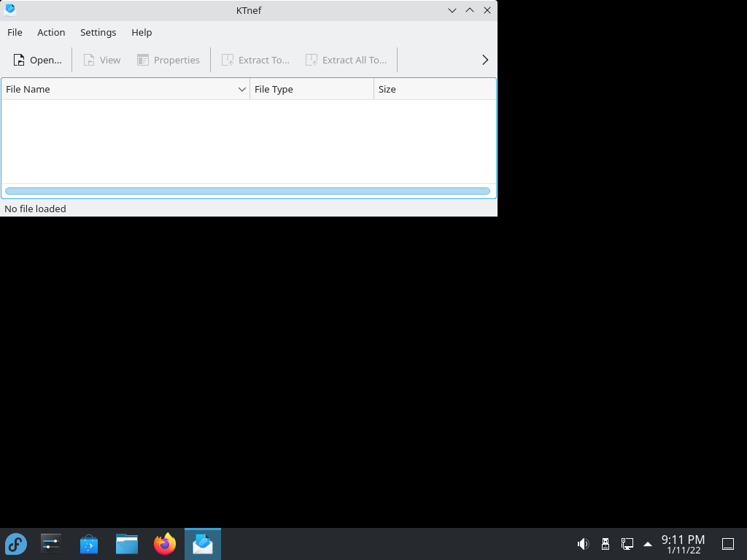Screen dimensions: 747x560
Task: Click the 'No file loaded' status text
Action: click(35, 209)
